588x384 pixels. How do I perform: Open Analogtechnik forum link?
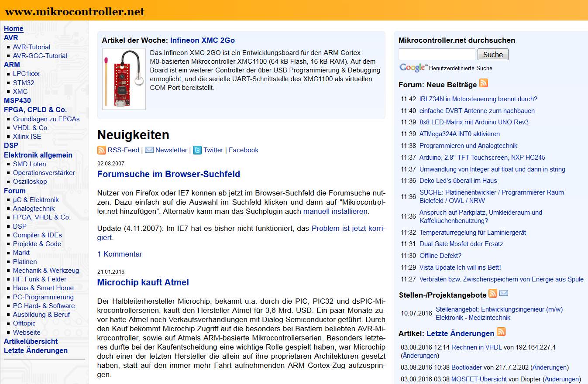pyautogui.click(x=34, y=209)
